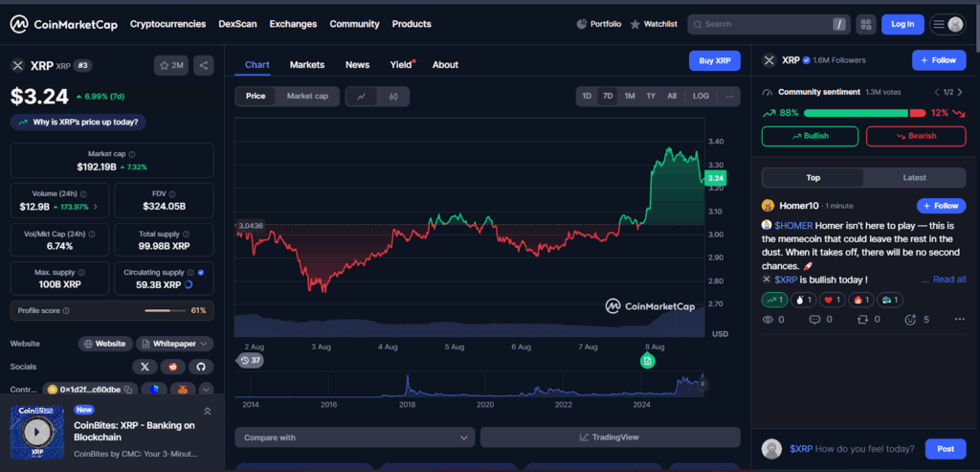This screenshot has width=980, height=472.
Task: Expand the Whitepaper dropdown
Action: point(175,344)
